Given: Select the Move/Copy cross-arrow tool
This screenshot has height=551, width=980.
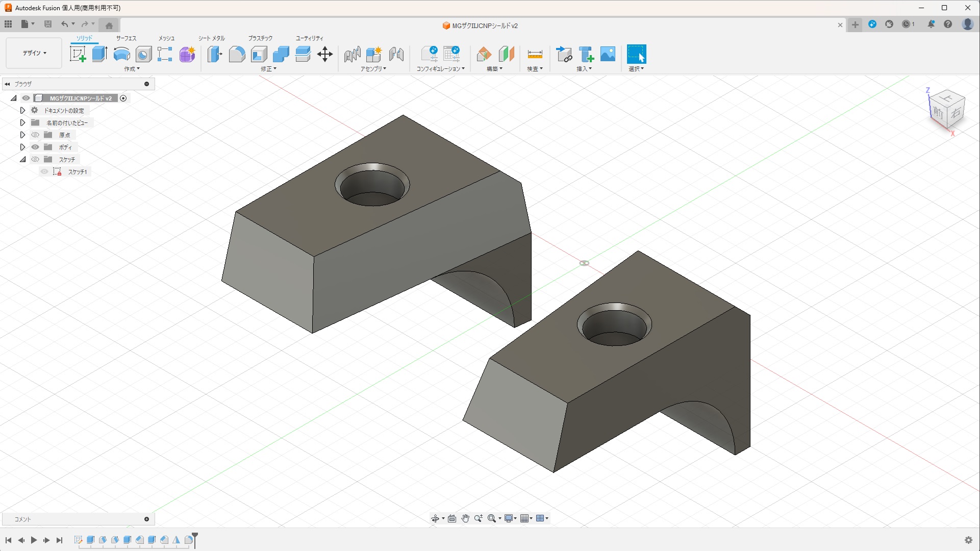Looking at the screenshot, I should pos(325,54).
